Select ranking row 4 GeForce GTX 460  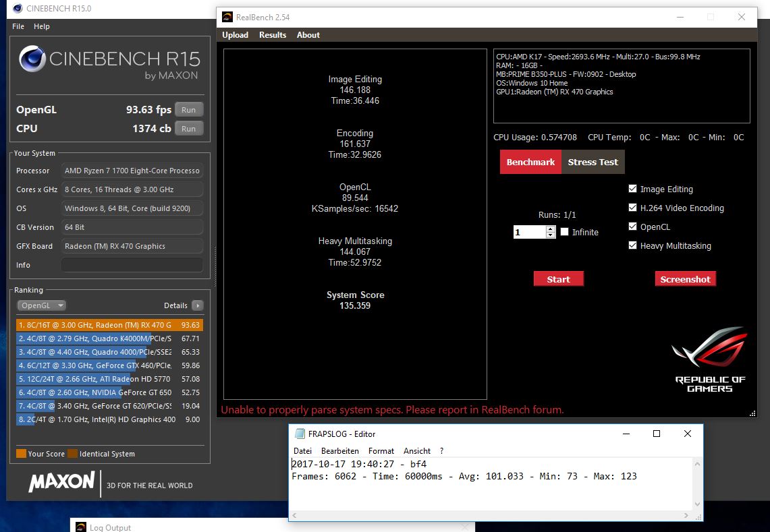click(109, 365)
